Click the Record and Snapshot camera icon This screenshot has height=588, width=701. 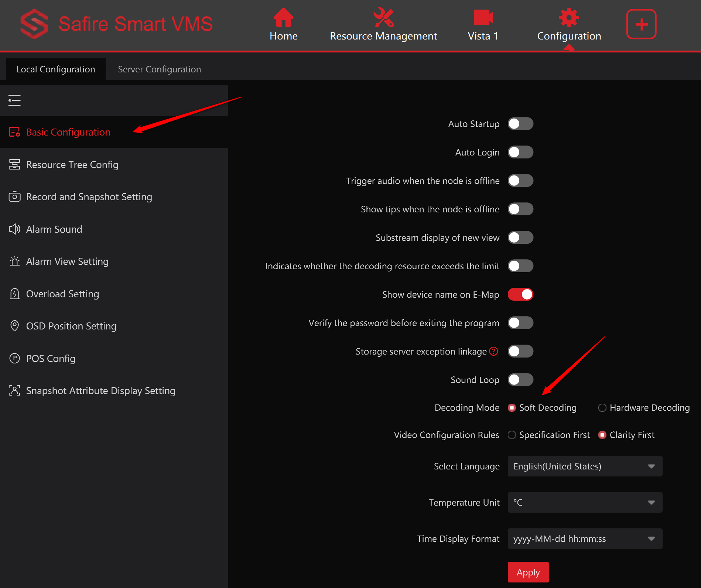coord(14,196)
